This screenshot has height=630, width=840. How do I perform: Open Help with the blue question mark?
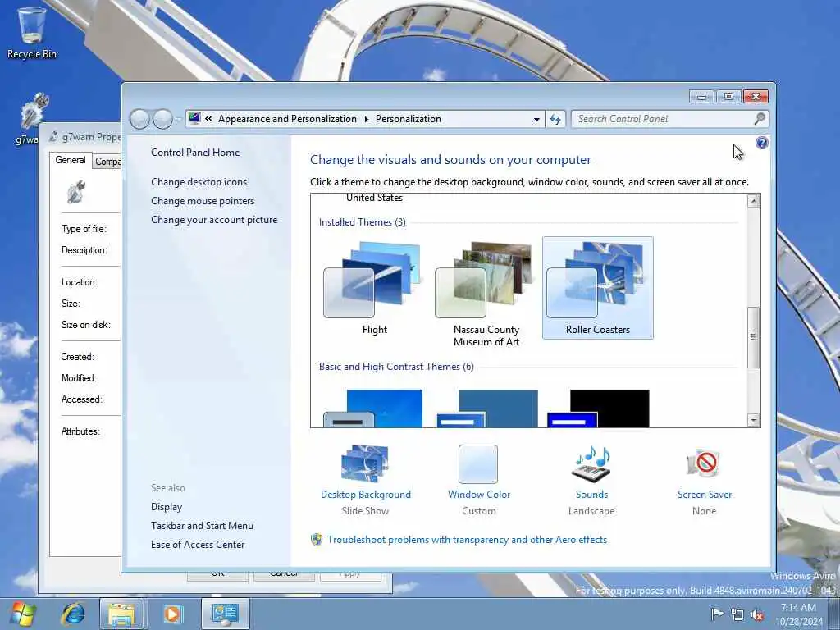(x=761, y=143)
